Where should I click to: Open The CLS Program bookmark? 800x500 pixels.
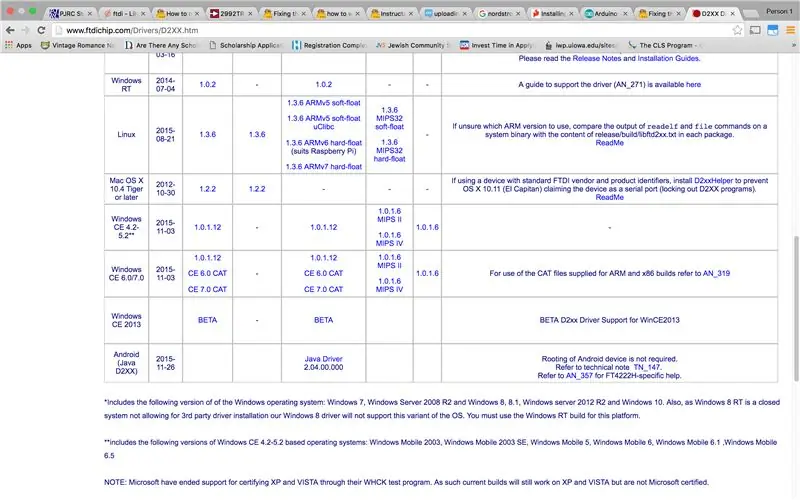[x=664, y=45]
